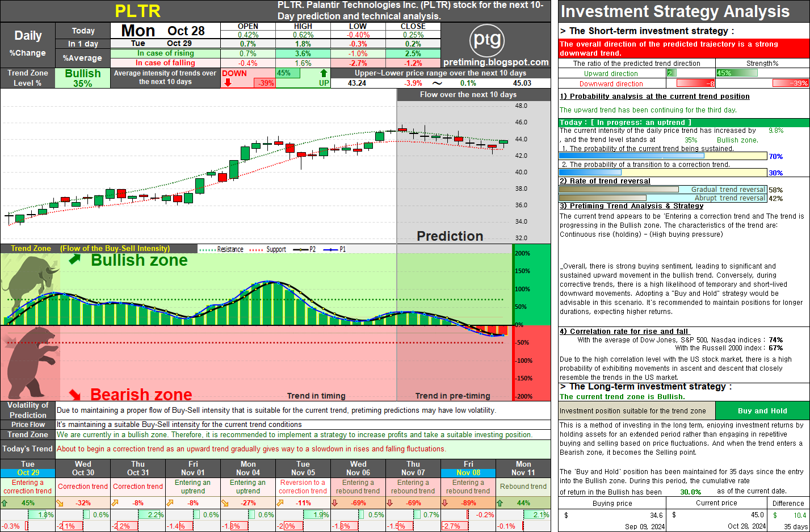810x532 pixels.
Task: Open the pretiming.blogspot.com link
Action: (x=496, y=62)
